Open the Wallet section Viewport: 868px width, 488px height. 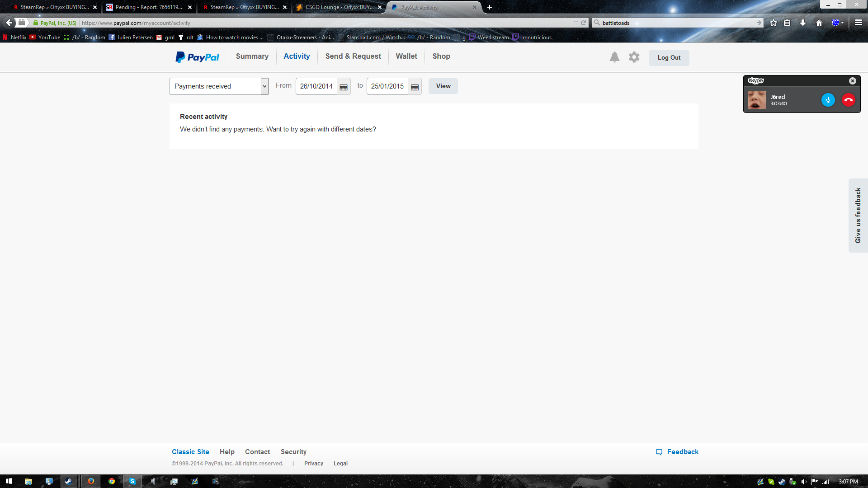coord(406,56)
